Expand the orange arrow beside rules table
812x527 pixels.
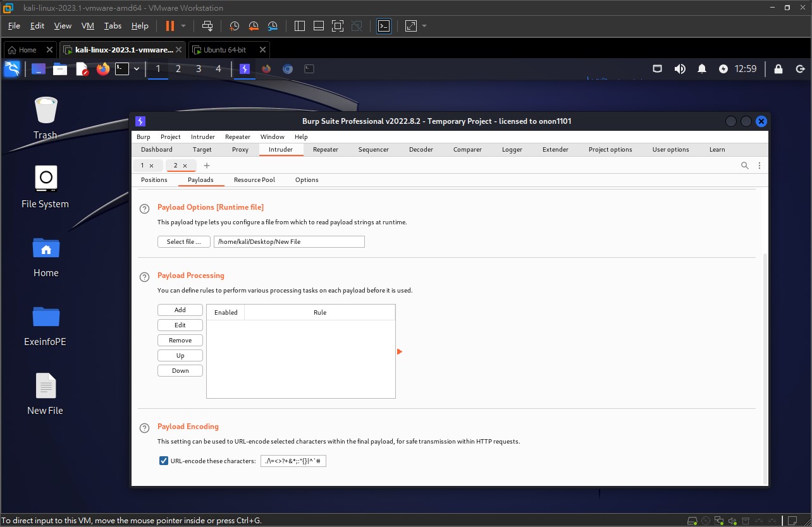tap(400, 352)
